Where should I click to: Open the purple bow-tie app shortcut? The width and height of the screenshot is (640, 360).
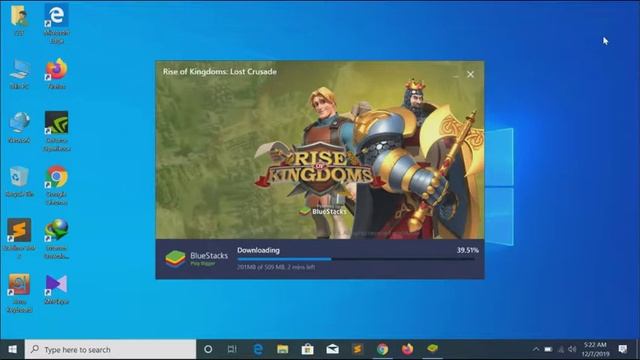(x=56, y=285)
